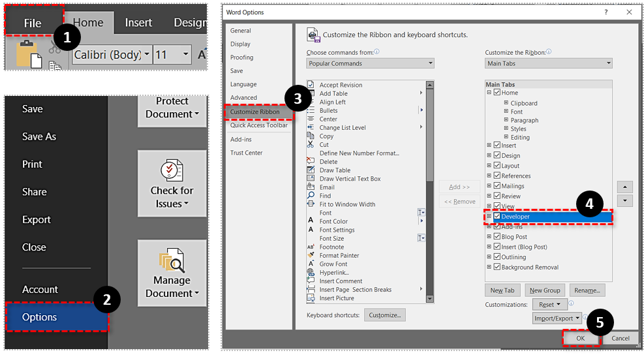Image resolution: width=644 pixels, height=355 pixels.
Task: Click the Format Painter brush icon
Action: (x=311, y=255)
